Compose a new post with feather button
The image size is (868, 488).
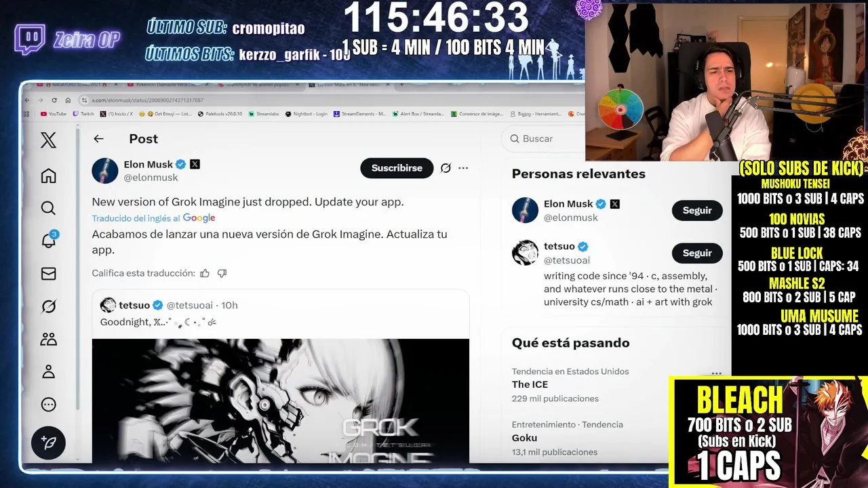[x=48, y=443]
